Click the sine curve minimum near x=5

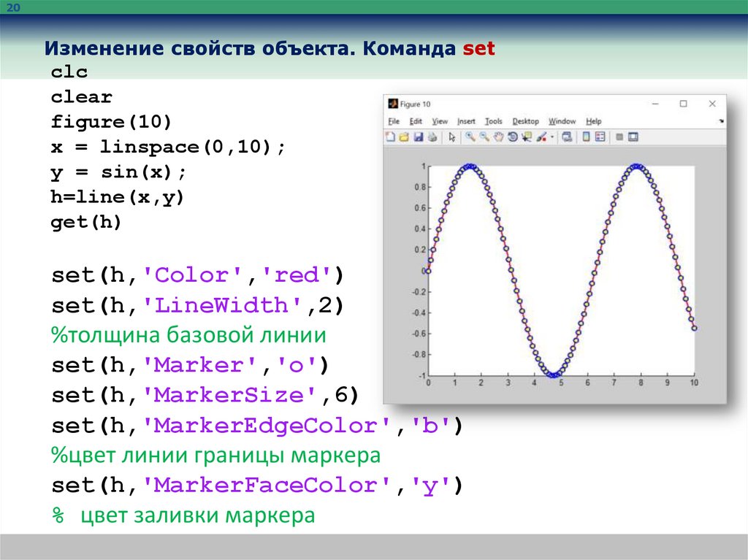click(x=553, y=375)
